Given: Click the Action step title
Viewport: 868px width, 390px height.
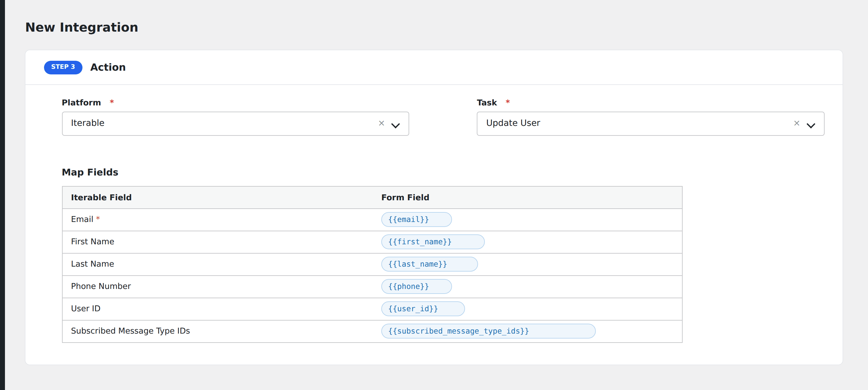Looking at the screenshot, I should pos(108,67).
